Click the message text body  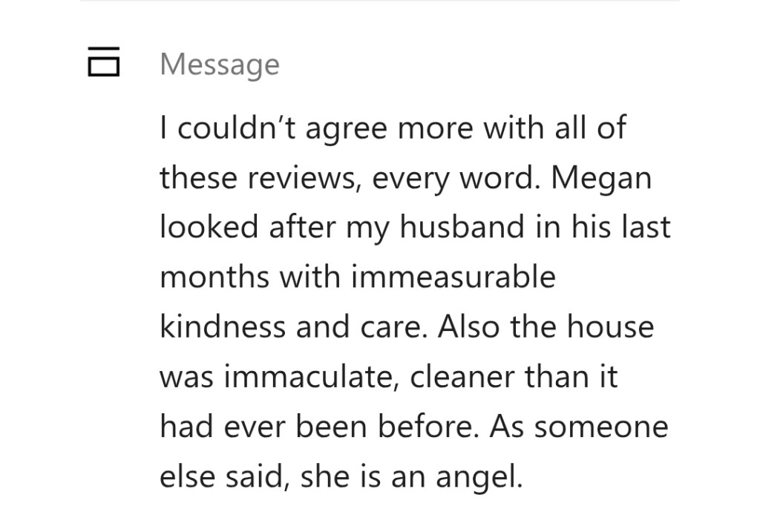[414, 303]
